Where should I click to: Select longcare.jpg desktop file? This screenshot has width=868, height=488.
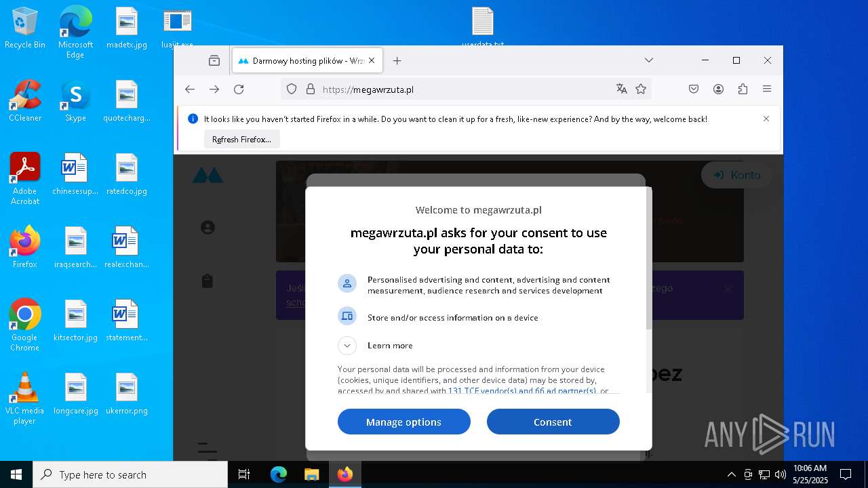[75, 394]
